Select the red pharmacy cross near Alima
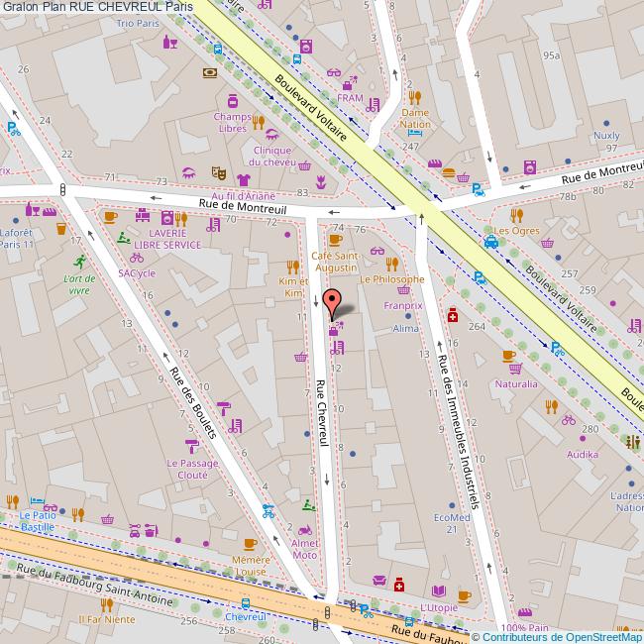Image resolution: width=644 pixels, height=644 pixels. point(452,315)
